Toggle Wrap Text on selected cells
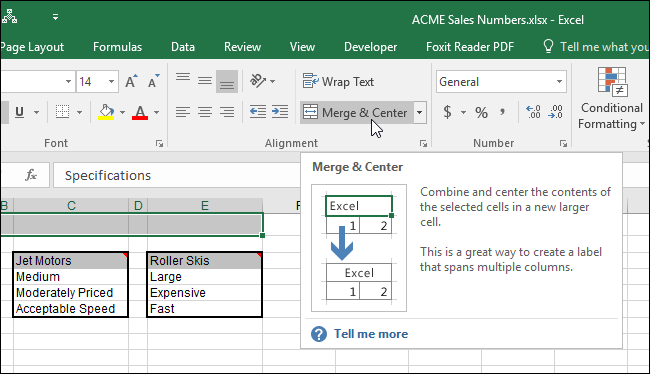 (338, 81)
